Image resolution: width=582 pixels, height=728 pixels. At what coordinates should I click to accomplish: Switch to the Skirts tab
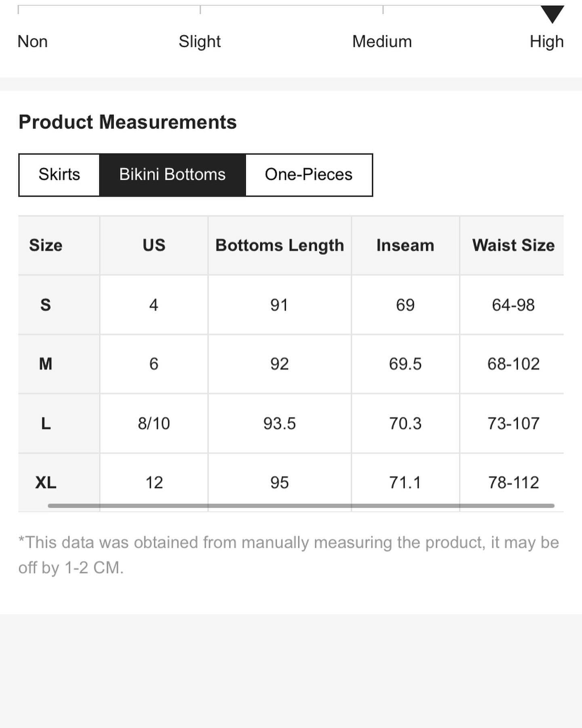59,175
